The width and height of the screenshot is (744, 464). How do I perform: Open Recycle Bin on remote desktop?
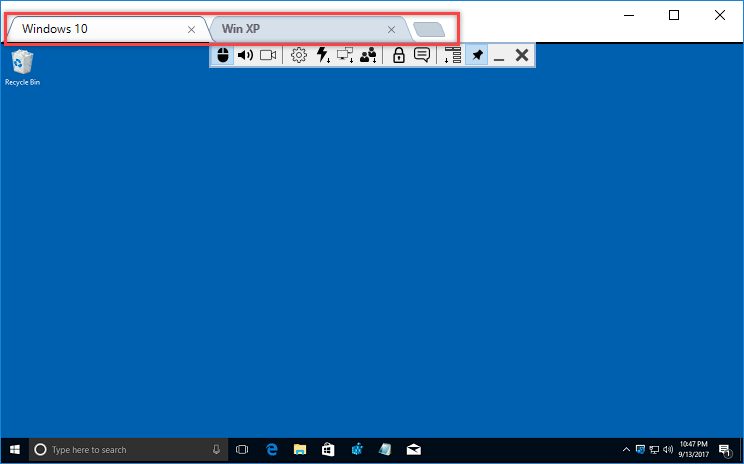point(22,67)
